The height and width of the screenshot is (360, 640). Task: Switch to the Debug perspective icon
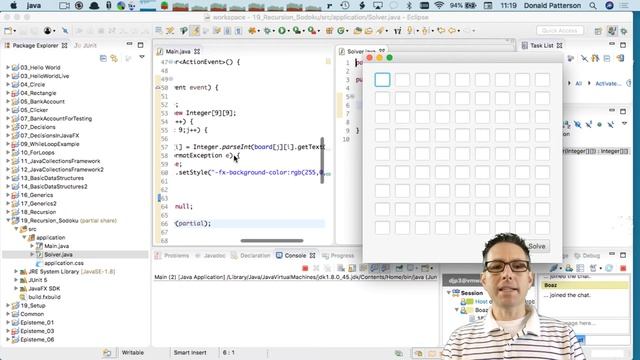[x=624, y=31]
